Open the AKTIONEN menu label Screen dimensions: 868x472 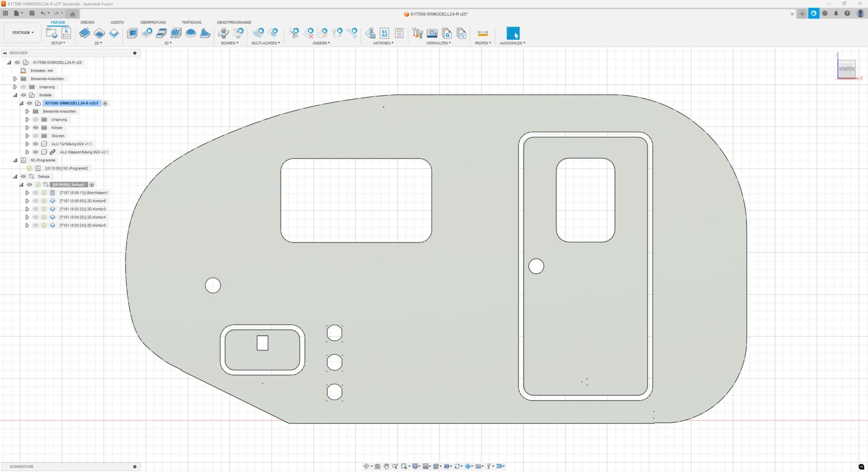[x=382, y=43]
